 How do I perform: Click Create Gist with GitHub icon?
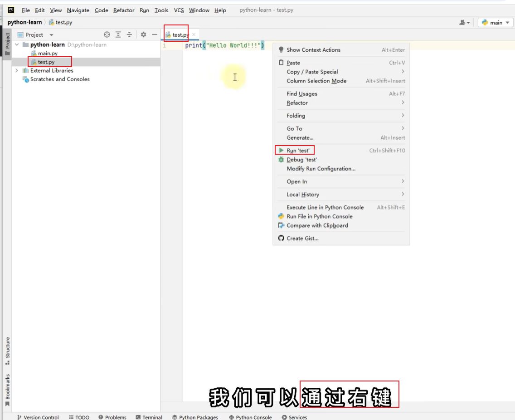coord(302,239)
